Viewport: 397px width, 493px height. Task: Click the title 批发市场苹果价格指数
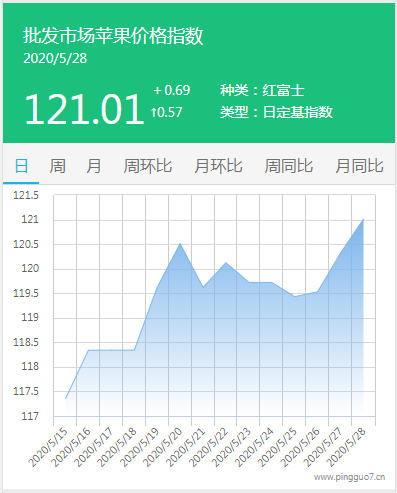(113, 36)
